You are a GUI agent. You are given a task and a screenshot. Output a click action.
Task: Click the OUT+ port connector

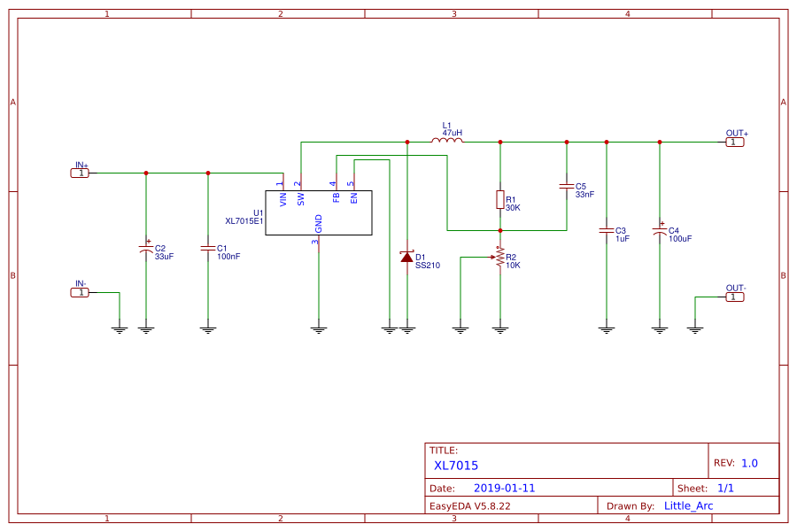(733, 142)
